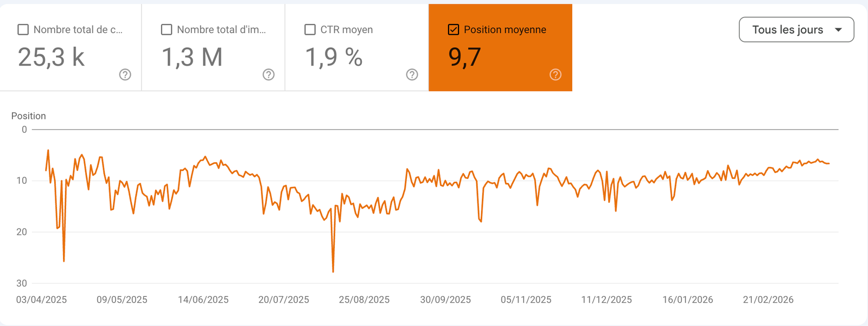Click the deep dip on the position chart

point(332,270)
